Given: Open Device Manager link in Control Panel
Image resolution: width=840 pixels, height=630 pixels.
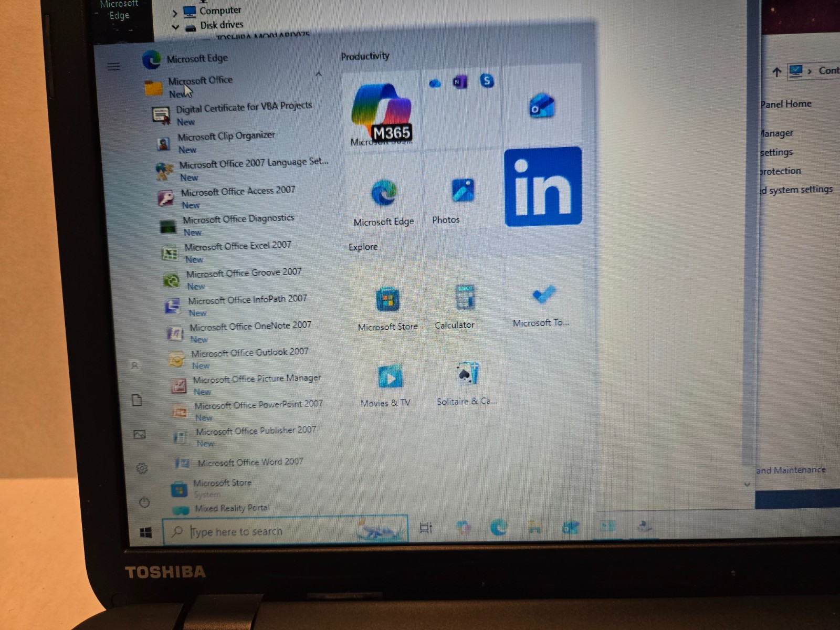Looking at the screenshot, I should click(x=776, y=133).
